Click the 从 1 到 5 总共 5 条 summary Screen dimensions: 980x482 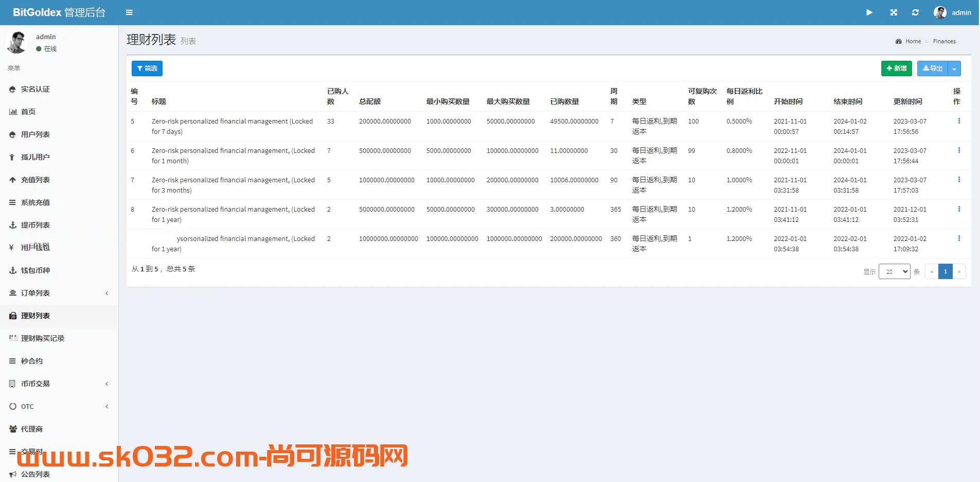pos(163,269)
